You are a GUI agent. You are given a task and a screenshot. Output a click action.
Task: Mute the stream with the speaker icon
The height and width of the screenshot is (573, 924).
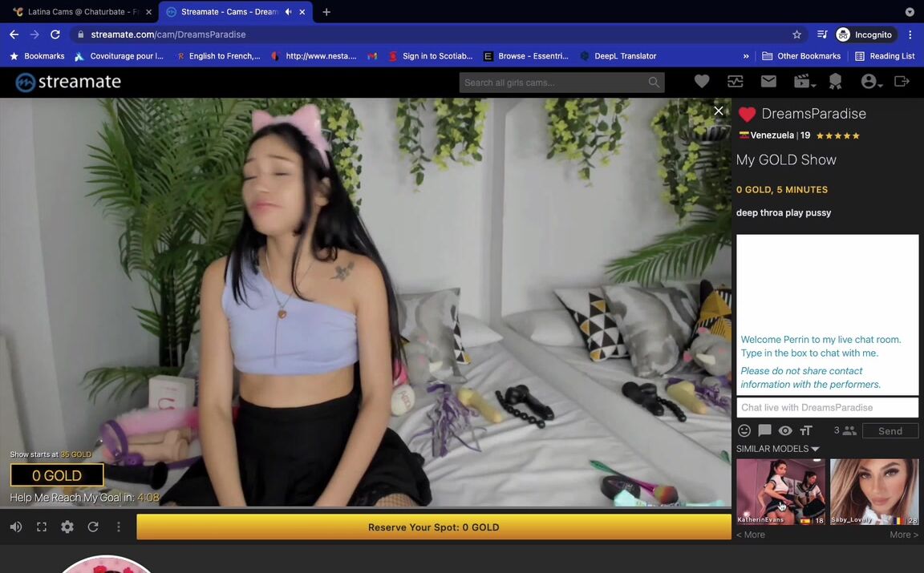(x=16, y=527)
